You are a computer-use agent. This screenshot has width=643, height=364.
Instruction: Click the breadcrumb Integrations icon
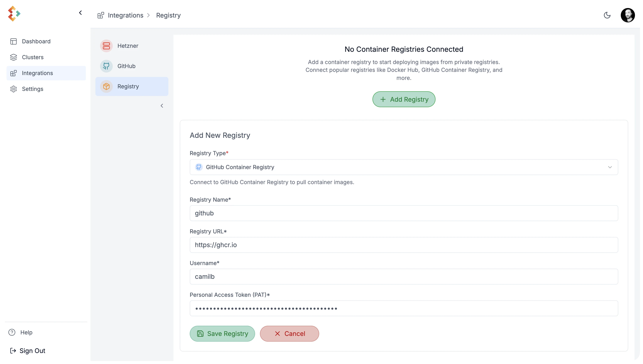(101, 15)
